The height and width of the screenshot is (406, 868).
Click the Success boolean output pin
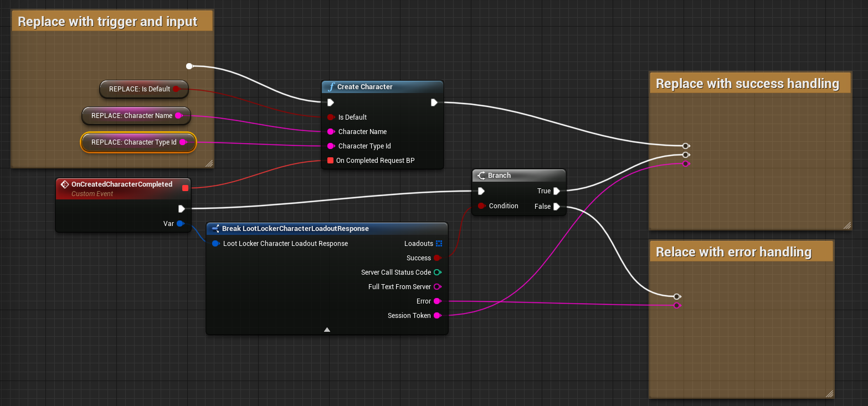tap(437, 258)
